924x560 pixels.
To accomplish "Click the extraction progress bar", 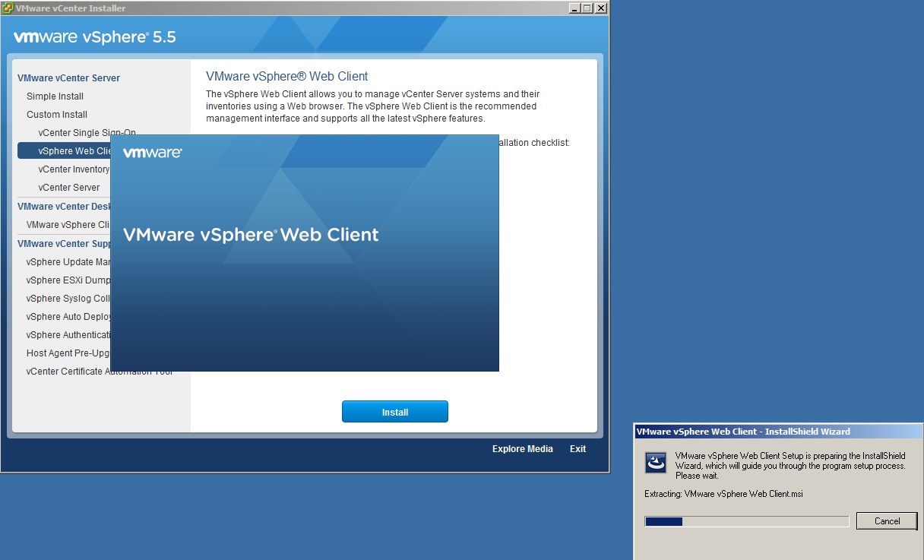I will (x=746, y=521).
